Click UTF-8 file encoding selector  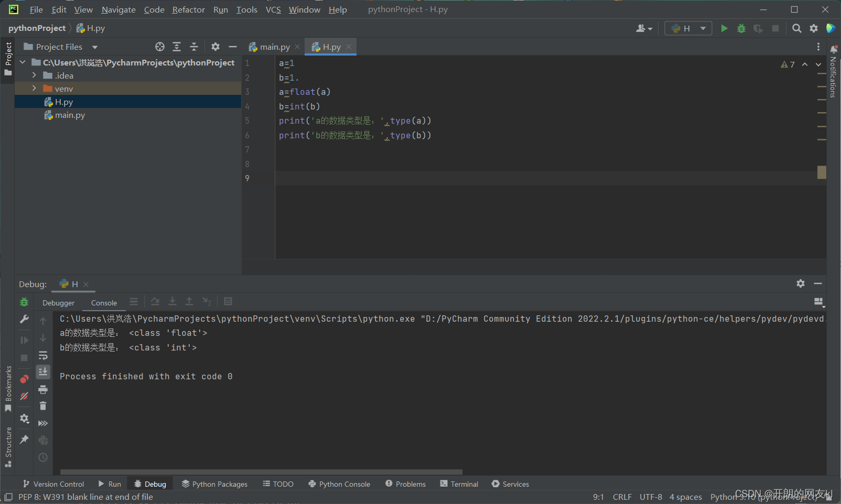click(x=651, y=497)
